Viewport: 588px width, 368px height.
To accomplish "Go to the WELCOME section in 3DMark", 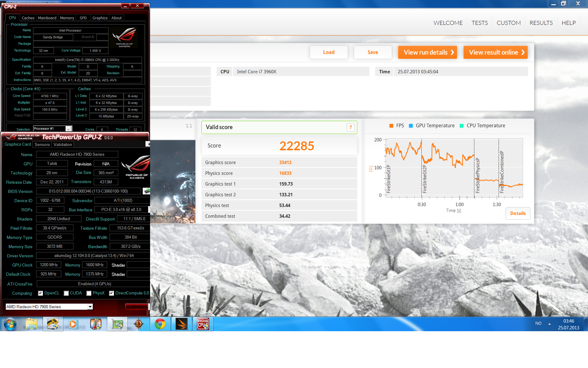I will [448, 23].
